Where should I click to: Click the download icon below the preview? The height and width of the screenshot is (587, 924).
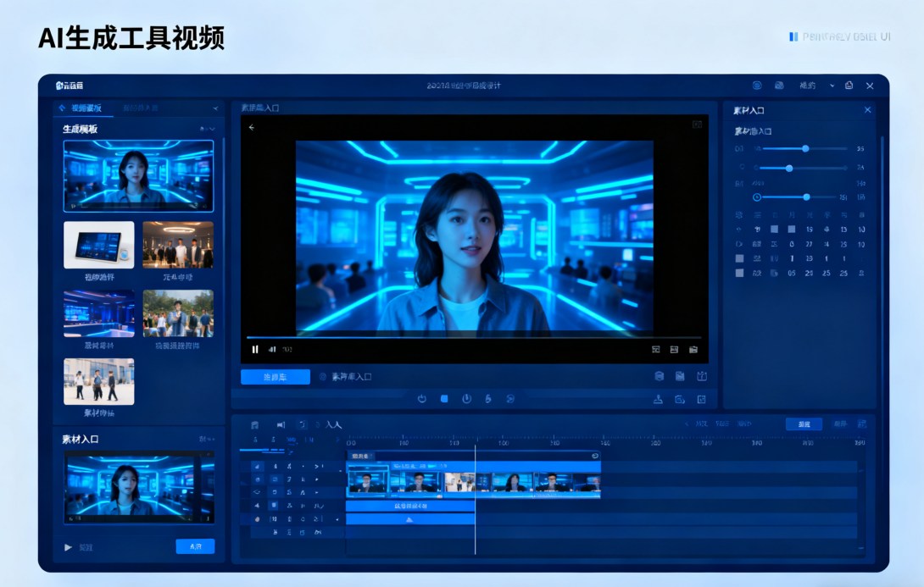657,399
